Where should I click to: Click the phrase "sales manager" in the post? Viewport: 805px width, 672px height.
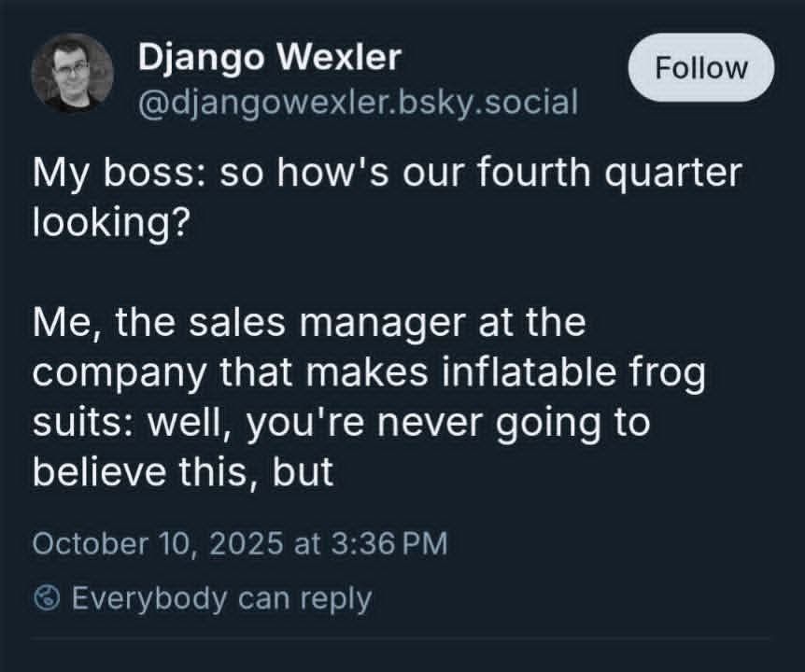(x=325, y=323)
